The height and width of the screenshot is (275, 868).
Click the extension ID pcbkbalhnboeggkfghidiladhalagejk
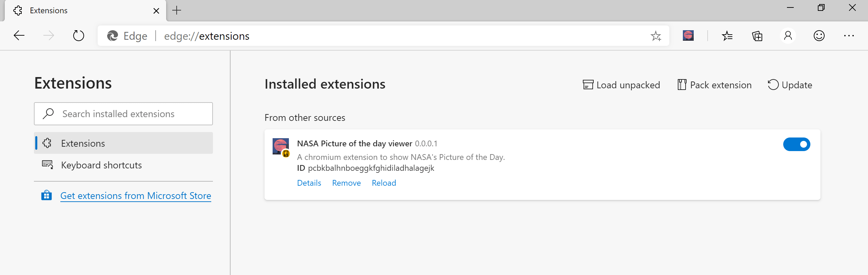371,168
